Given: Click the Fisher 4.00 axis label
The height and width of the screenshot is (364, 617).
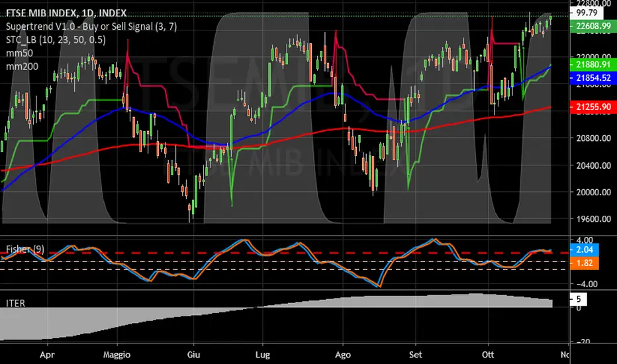Looking at the screenshot, I should pos(585,240).
